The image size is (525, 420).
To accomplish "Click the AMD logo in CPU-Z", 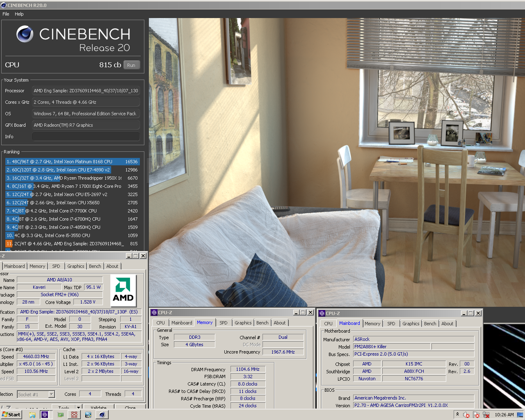I will tap(123, 291).
